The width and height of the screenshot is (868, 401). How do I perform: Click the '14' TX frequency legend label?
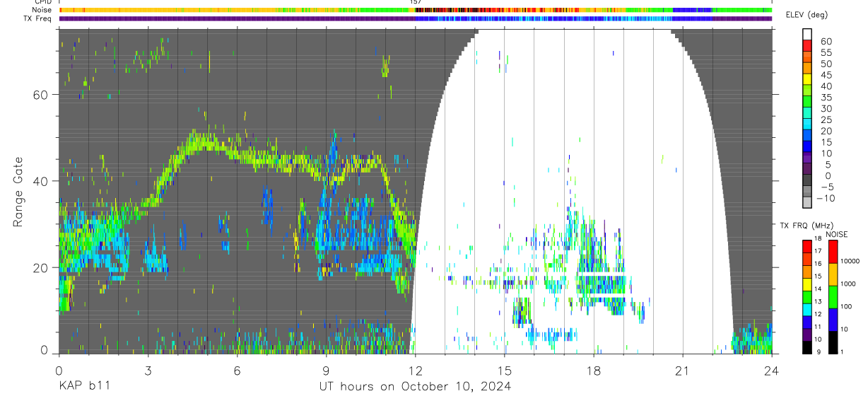pyautogui.click(x=818, y=289)
